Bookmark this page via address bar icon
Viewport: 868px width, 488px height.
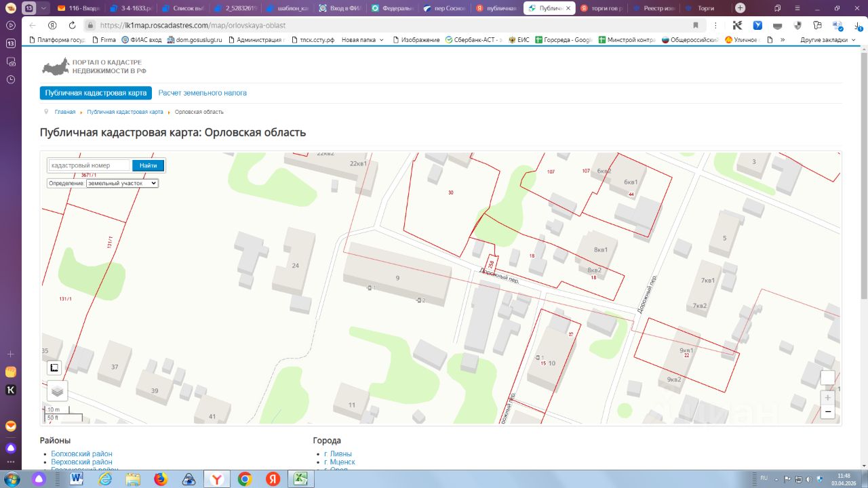695,25
